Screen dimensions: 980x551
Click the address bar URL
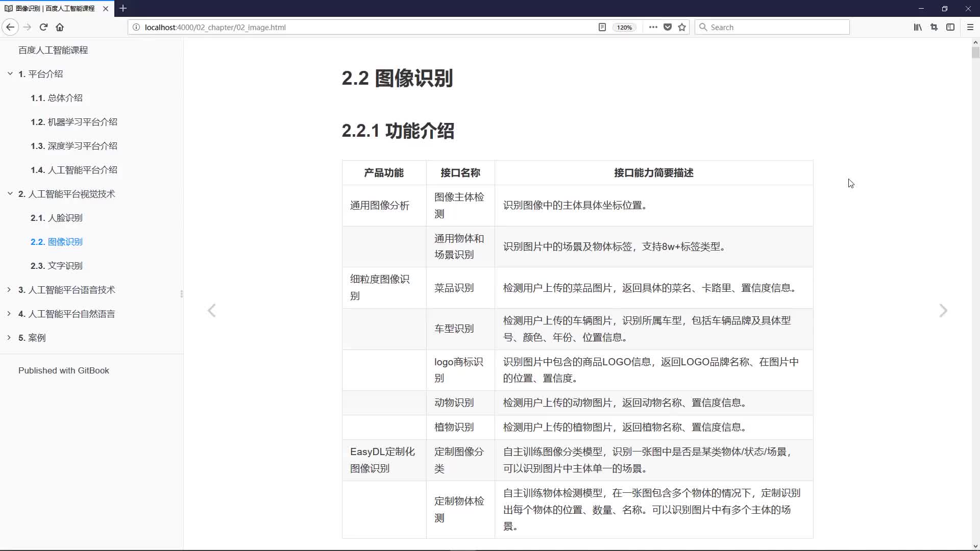coord(215,28)
